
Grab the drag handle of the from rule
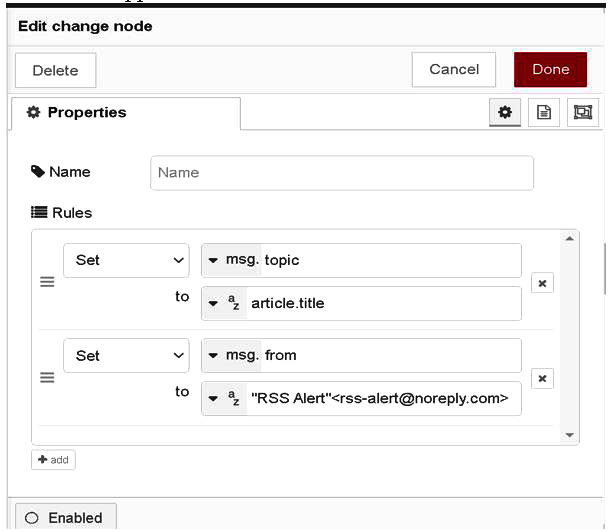(47, 378)
